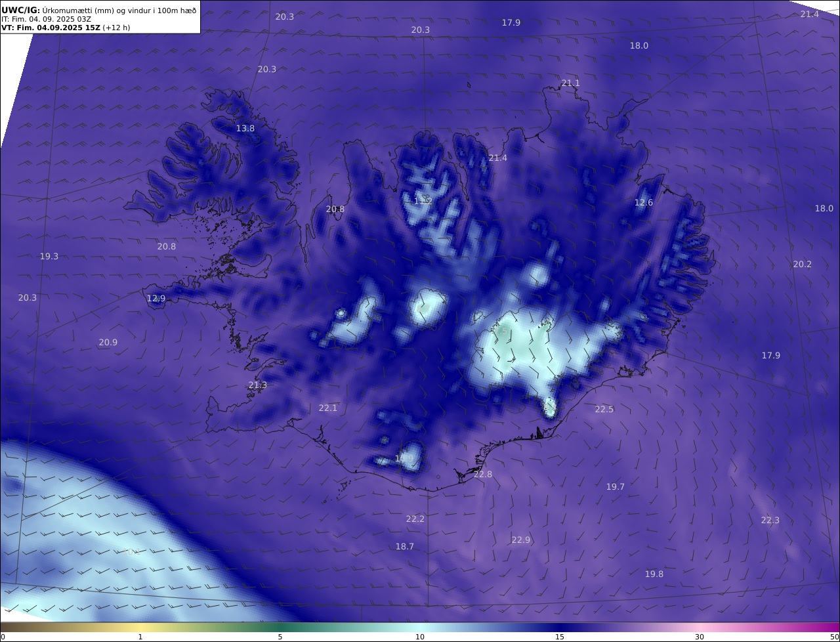The width and height of the screenshot is (840, 642).
Task: Select the 22.3 value near the right edge
Action: coord(770,521)
